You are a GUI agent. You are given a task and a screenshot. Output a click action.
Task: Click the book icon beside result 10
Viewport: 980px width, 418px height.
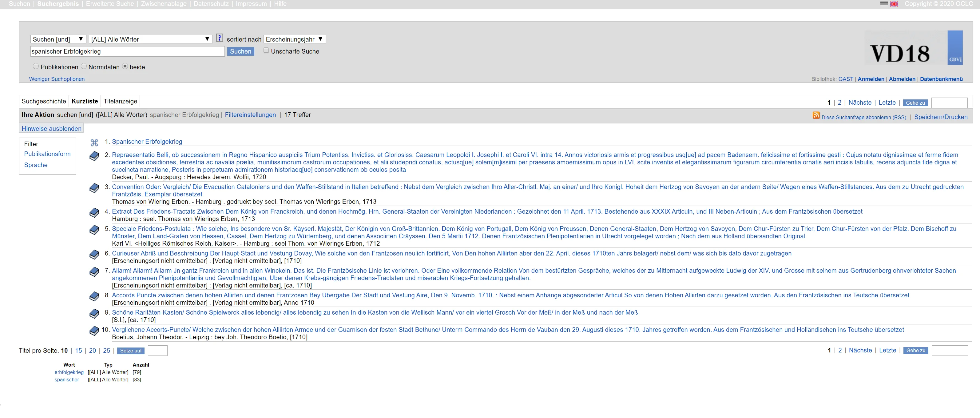(x=94, y=331)
